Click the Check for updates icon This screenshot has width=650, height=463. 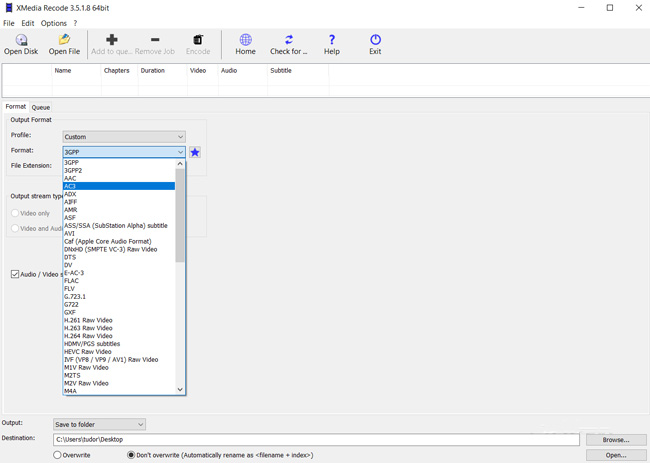click(x=289, y=39)
